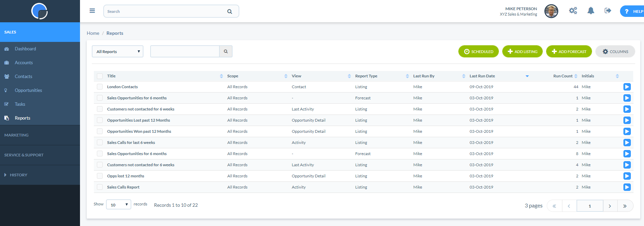
Task: Run Sales Calls for last 6 weeks report
Action: coord(627,143)
